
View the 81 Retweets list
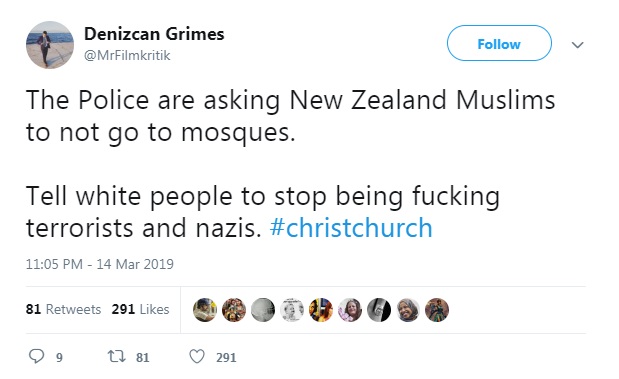(x=63, y=309)
